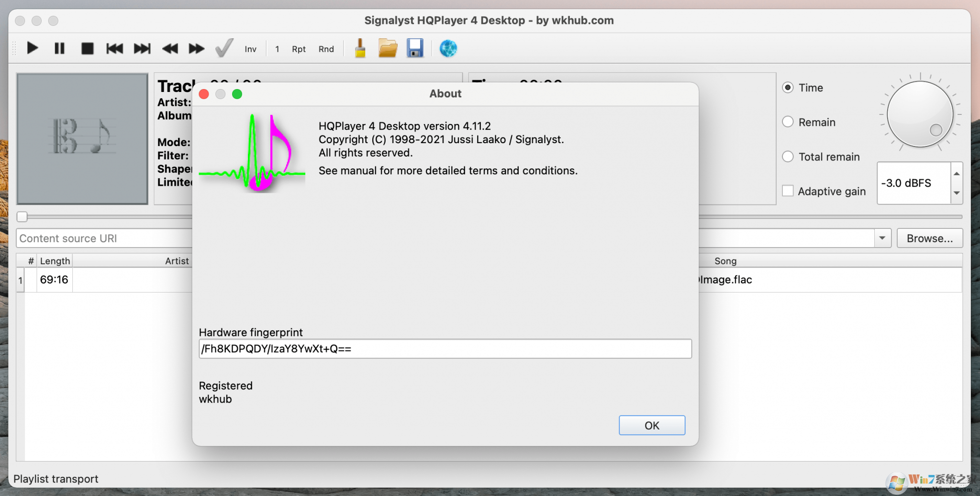Screen dimensions: 980x496
Task: Toggle Rpt repeat mode
Action: (x=299, y=48)
